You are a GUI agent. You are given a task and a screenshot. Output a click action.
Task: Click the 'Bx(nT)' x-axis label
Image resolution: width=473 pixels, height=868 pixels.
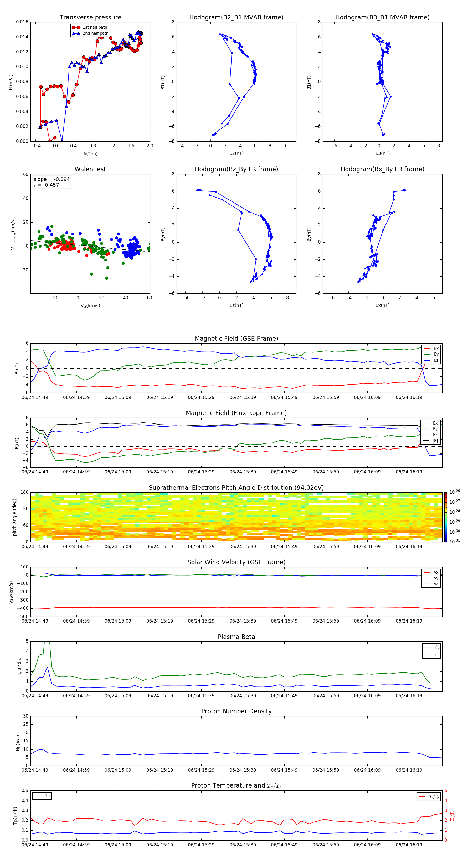(x=382, y=305)
